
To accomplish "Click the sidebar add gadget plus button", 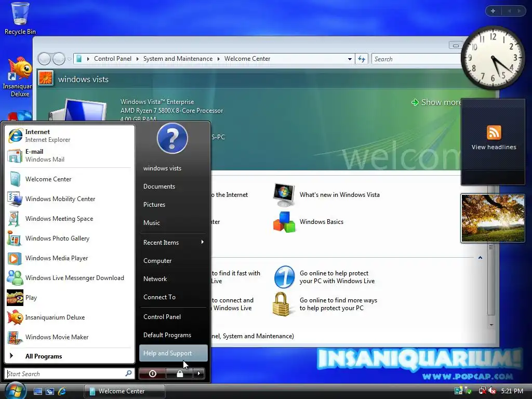I will (493, 11).
